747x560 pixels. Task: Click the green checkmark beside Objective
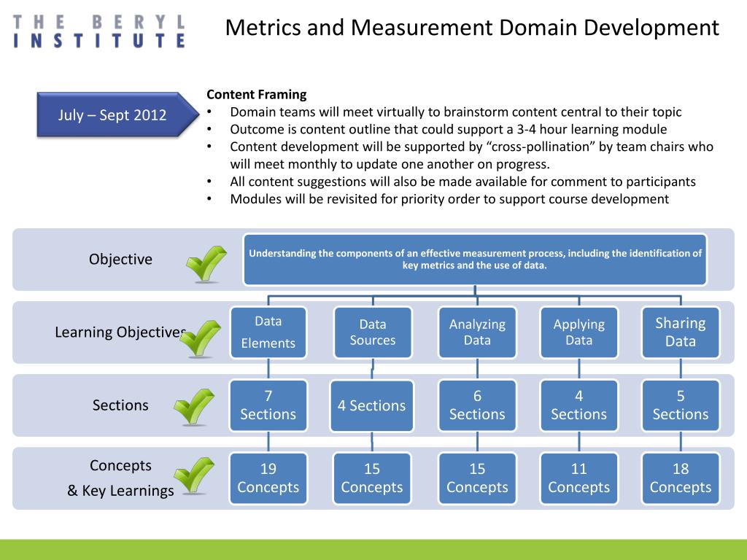click(206, 264)
